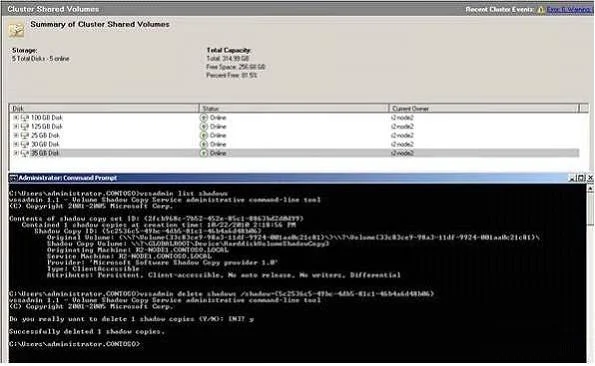Maximize the Administrator Command Prompt window
The height and width of the screenshot is (366, 595).
[581, 178]
